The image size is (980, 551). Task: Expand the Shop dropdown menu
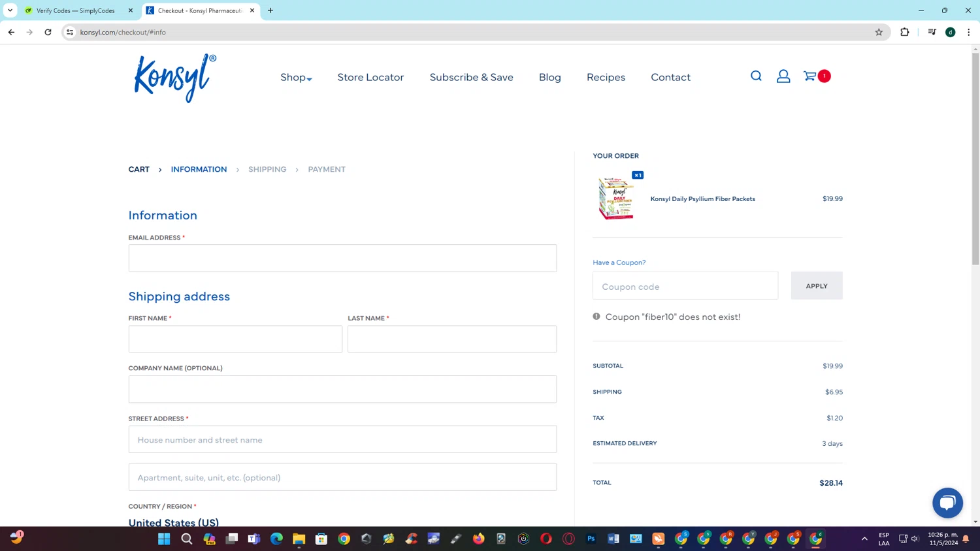pos(296,77)
